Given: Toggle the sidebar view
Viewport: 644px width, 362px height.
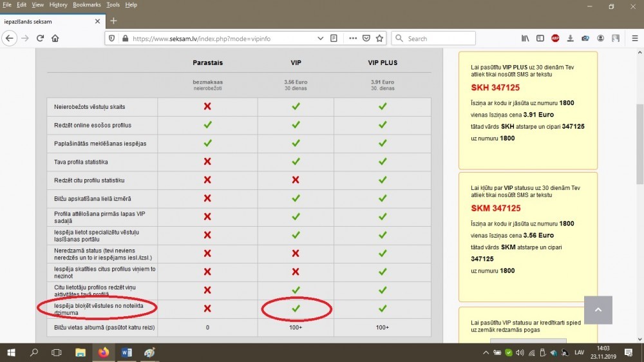Looking at the screenshot, I should pyautogui.click(x=540, y=38).
